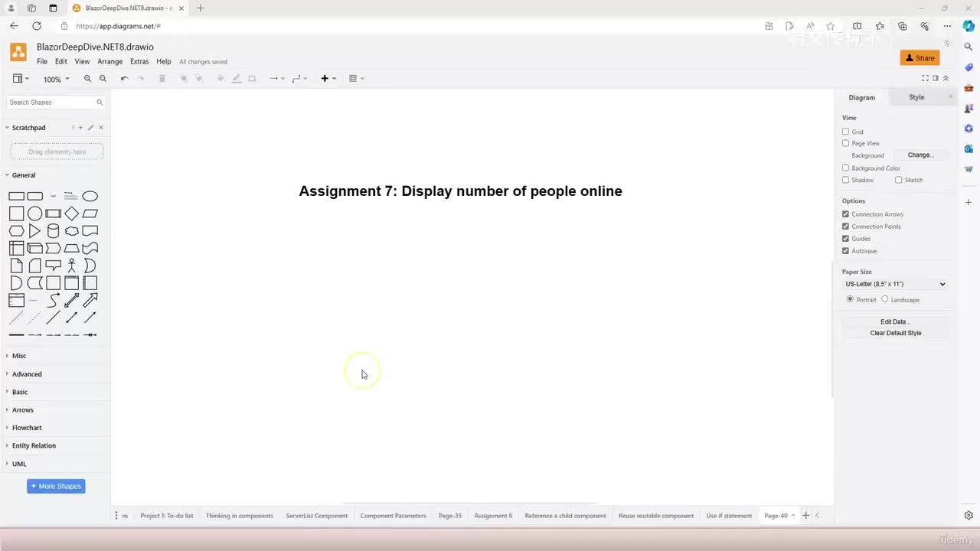
Task: Click Clear Default Style button
Action: click(x=895, y=333)
